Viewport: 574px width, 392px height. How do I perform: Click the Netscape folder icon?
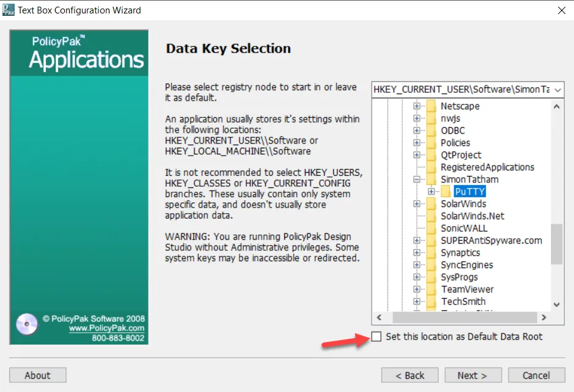click(432, 106)
